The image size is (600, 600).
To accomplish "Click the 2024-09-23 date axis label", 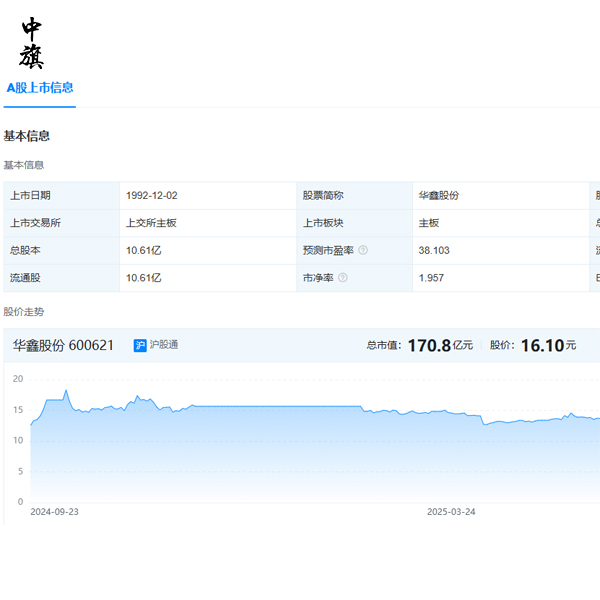I will 54,511.
